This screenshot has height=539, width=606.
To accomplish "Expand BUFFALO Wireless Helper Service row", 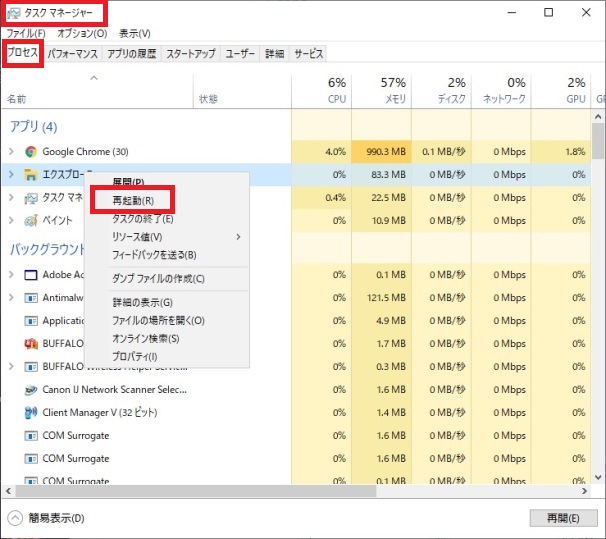I will pos(11,367).
